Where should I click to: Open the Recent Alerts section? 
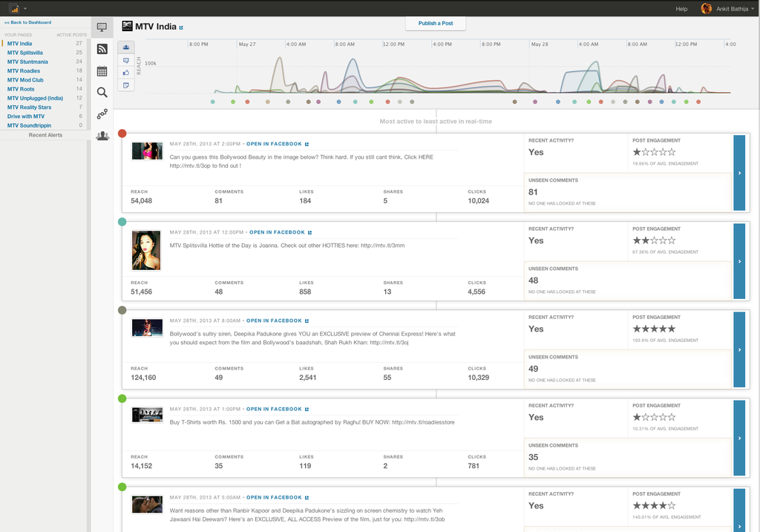[x=45, y=135]
